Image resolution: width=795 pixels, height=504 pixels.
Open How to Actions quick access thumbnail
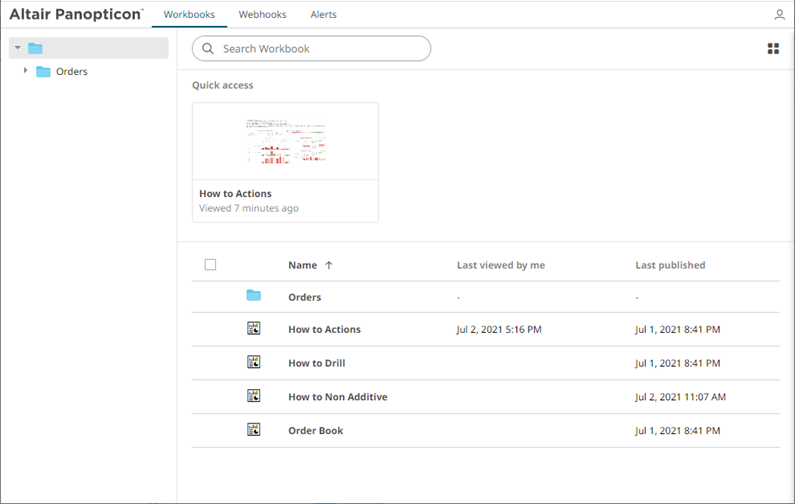(x=285, y=141)
